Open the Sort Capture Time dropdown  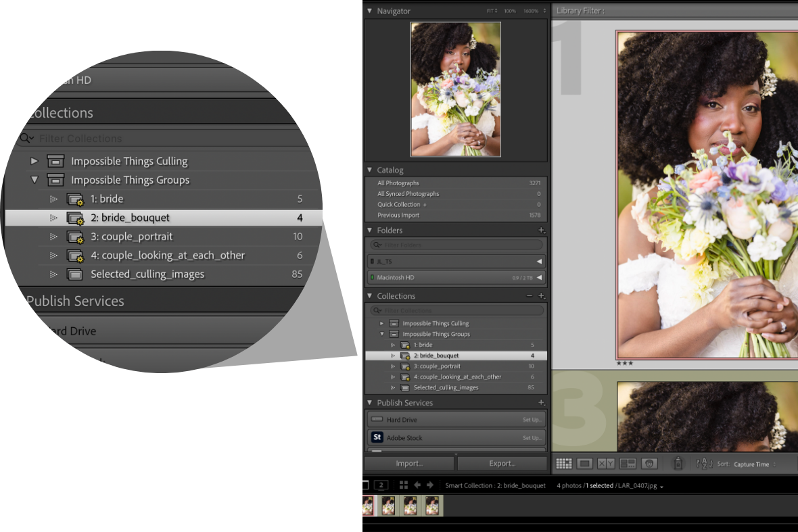(x=754, y=464)
